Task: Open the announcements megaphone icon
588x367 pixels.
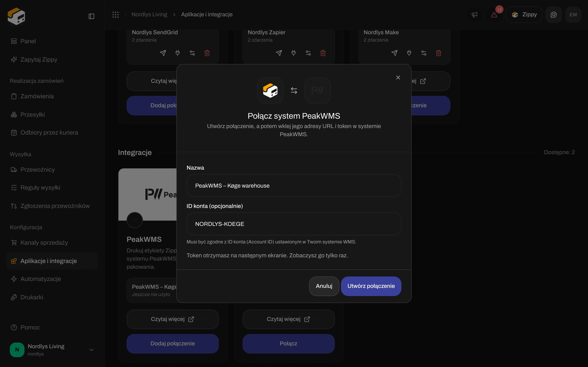Action: (x=474, y=15)
